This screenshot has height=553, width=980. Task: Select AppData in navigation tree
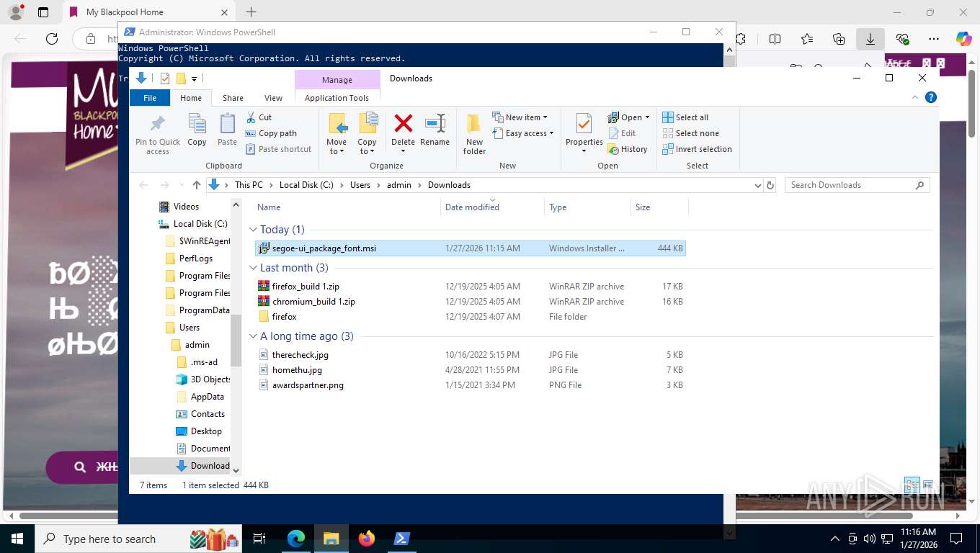pos(207,397)
